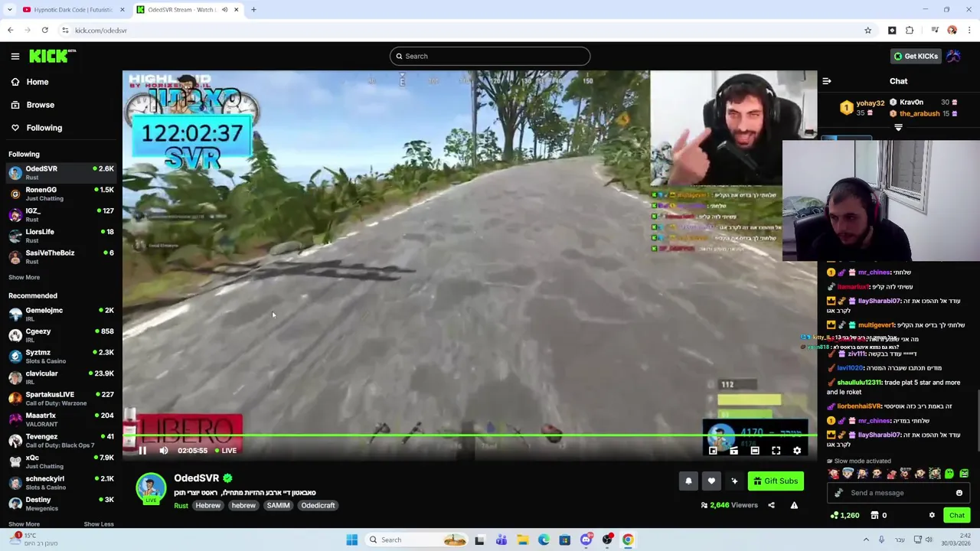Image resolution: width=980 pixels, height=551 pixels.
Task: Open a new browser tab
Action: 253,10
